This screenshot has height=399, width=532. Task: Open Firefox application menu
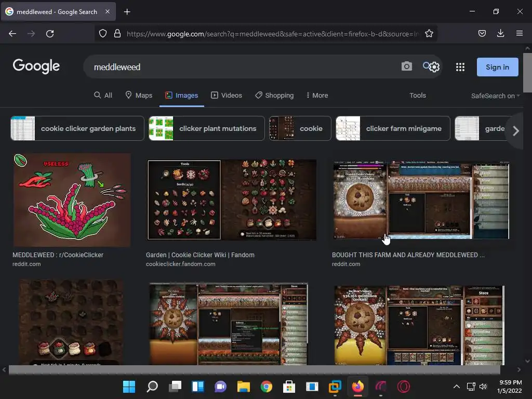[519, 33]
